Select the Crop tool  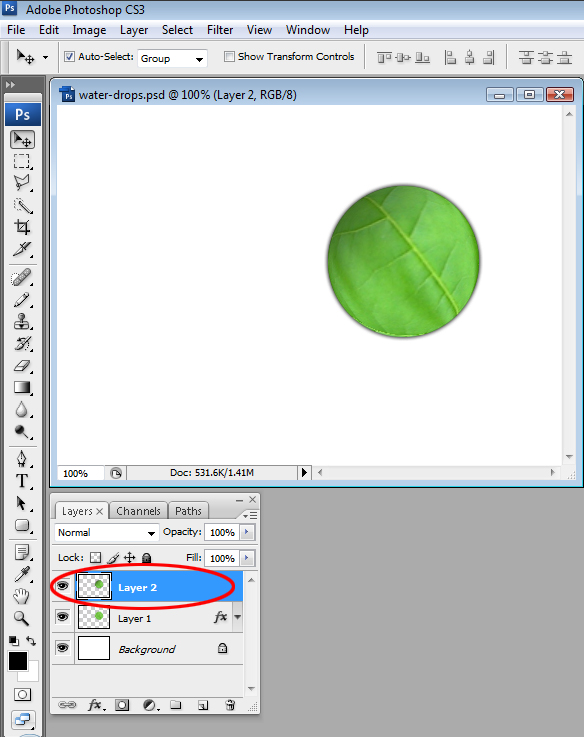click(x=22, y=227)
